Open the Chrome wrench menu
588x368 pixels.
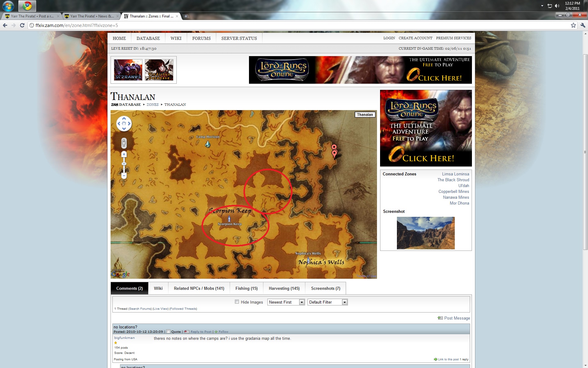tap(582, 25)
